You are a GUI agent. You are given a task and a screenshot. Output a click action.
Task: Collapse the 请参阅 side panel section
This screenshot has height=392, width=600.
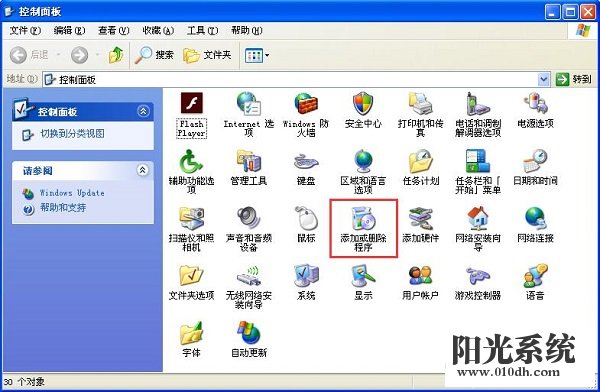tap(143, 170)
